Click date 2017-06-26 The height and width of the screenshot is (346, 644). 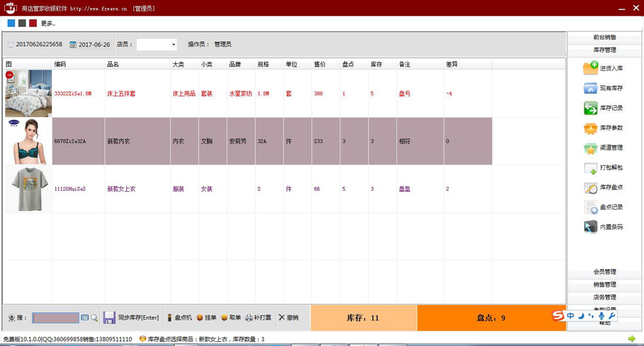click(x=95, y=44)
